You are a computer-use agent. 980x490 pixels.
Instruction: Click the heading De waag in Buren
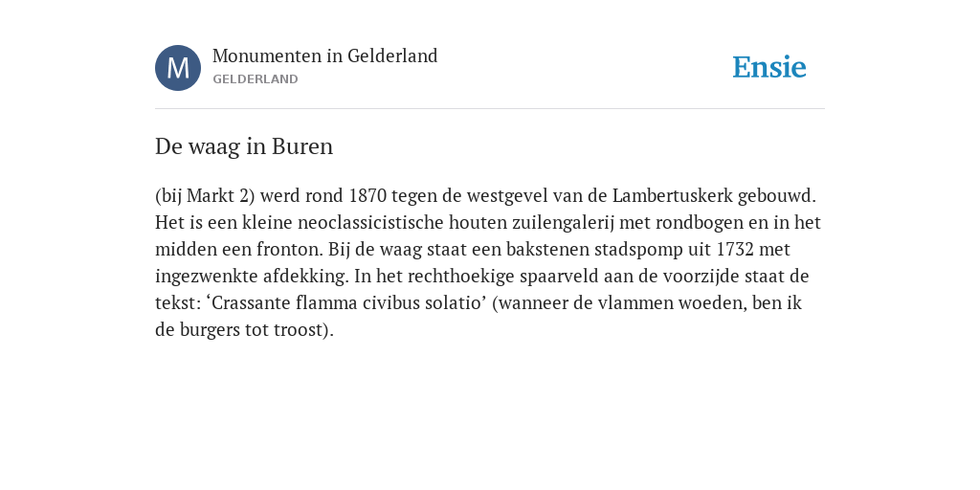coord(244,146)
